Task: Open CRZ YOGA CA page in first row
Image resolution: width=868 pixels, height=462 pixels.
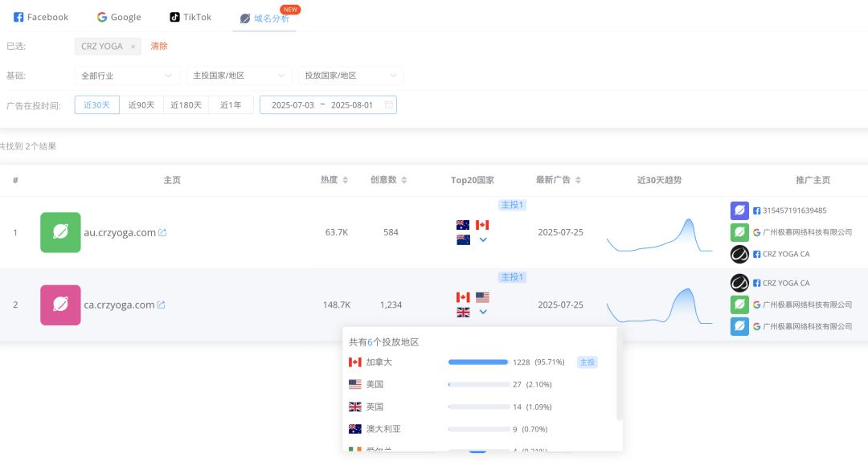Action: (x=786, y=254)
